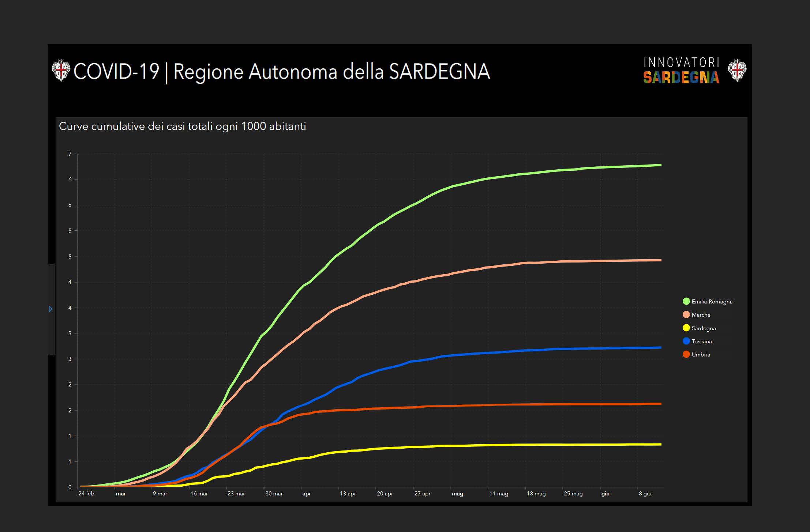810x532 pixels.
Task: Click the end of the green Emilia-Romagna curve
Action: [x=660, y=165]
